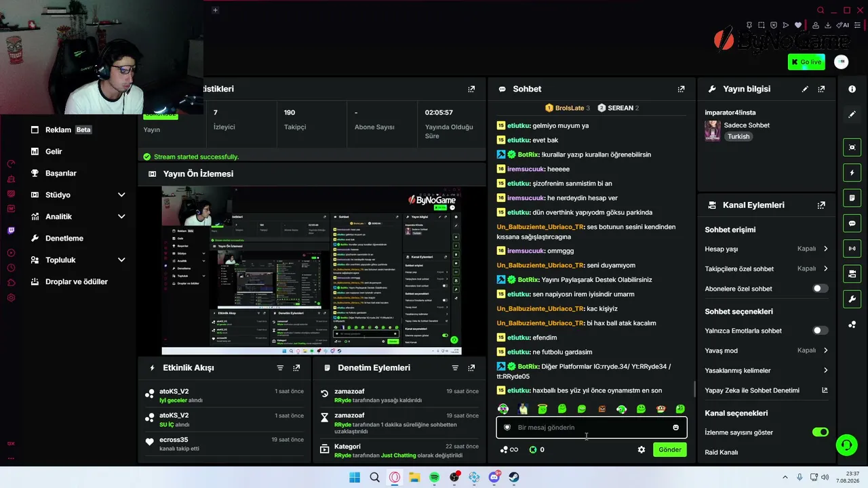Viewport: 868px width, 488px height.
Task: Open Hesap yaşı setting options
Action: point(766,249)
